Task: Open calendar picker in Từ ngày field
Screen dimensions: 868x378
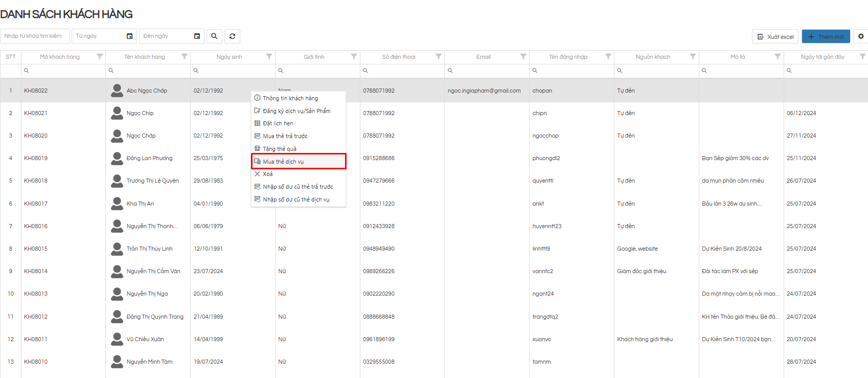Action: pos(129,36)
